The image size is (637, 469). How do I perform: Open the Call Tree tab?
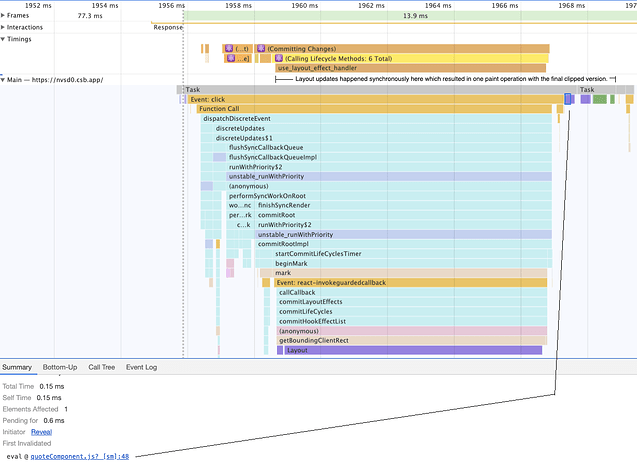[102, 367]
